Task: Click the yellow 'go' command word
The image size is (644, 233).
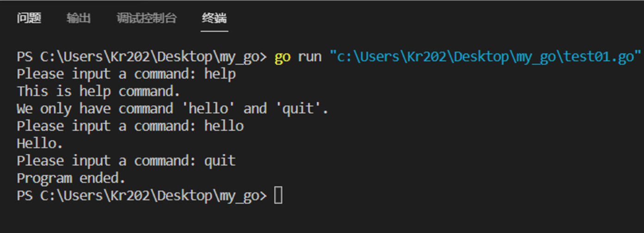Action: (282, 57)
